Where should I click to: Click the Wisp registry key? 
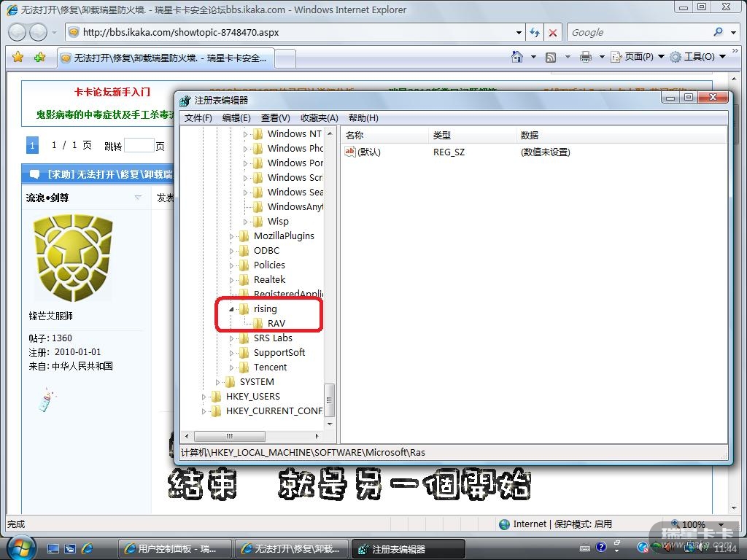coord(278,222)
